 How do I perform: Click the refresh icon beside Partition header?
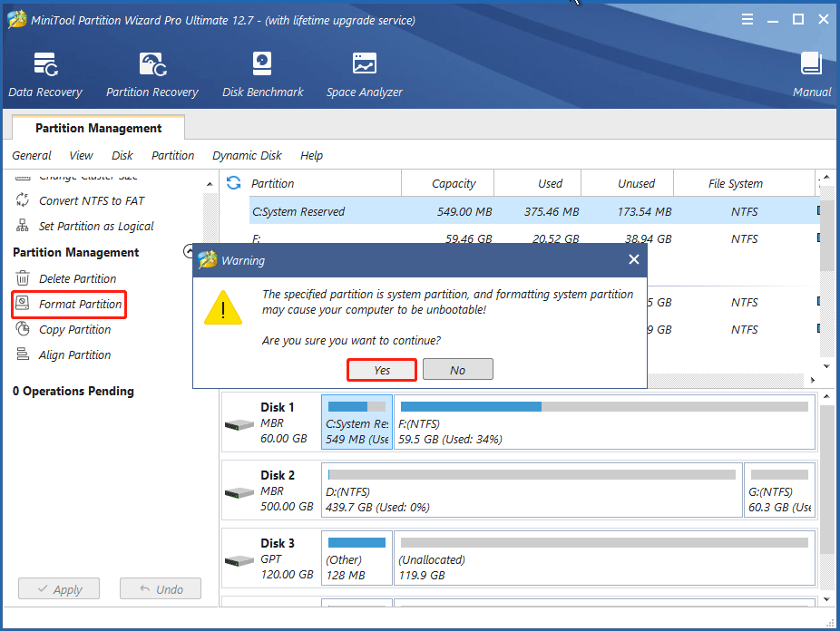click(x=233, y=183)
